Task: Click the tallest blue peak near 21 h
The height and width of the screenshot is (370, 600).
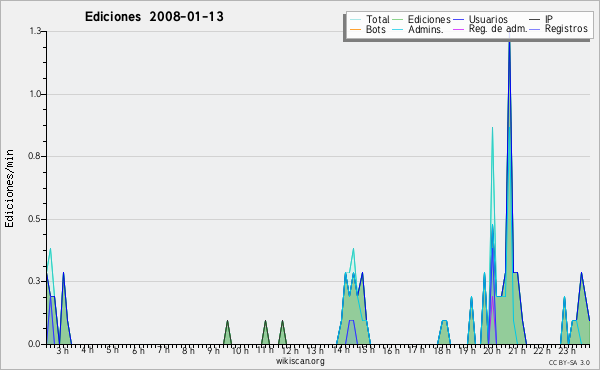Action: tap(509, 41)
